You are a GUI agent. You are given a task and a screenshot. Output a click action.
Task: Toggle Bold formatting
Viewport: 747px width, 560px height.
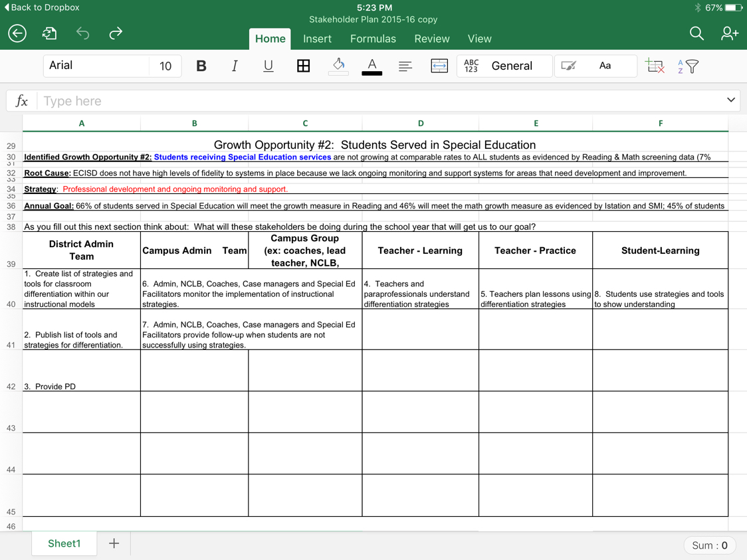pyautogui.click(x=201, y=66)
